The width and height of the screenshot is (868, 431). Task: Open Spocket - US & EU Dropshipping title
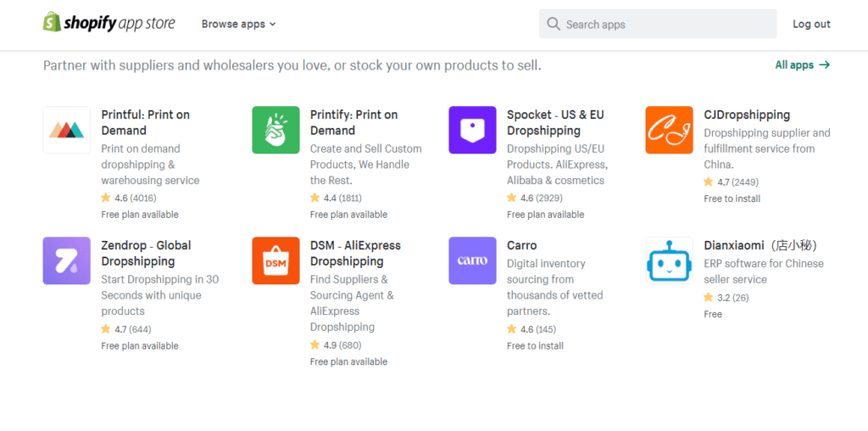click(x=555, y=122)
